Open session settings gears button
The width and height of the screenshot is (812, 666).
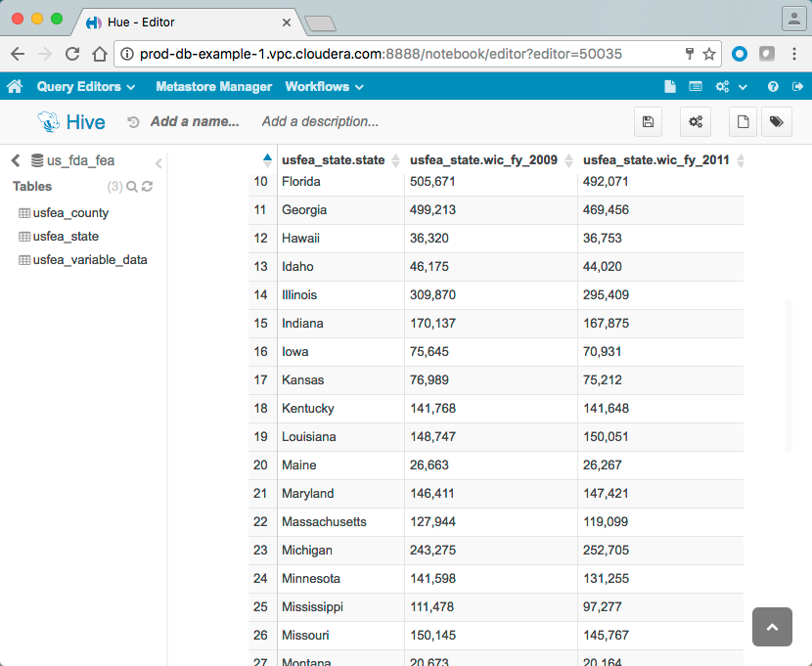(696, 122)
